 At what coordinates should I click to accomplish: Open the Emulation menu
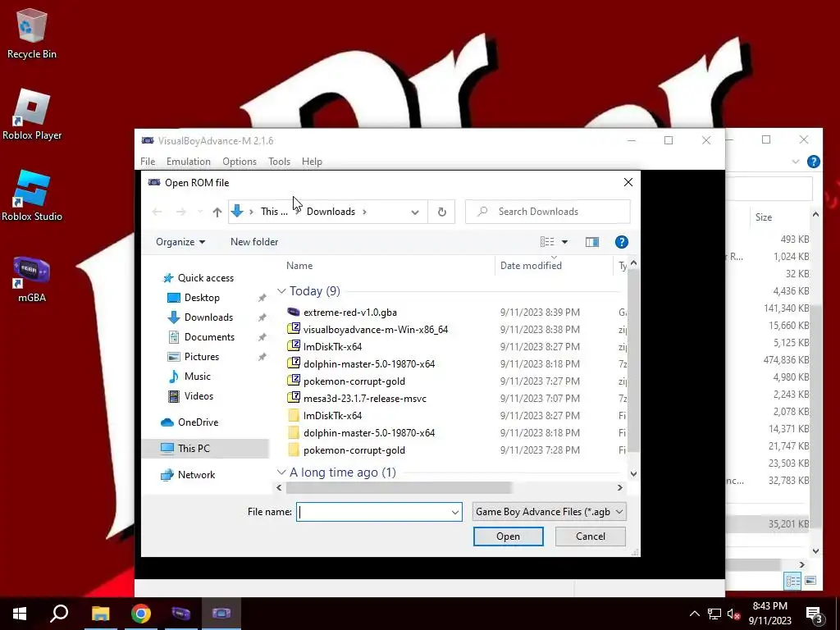click(188, 162)
